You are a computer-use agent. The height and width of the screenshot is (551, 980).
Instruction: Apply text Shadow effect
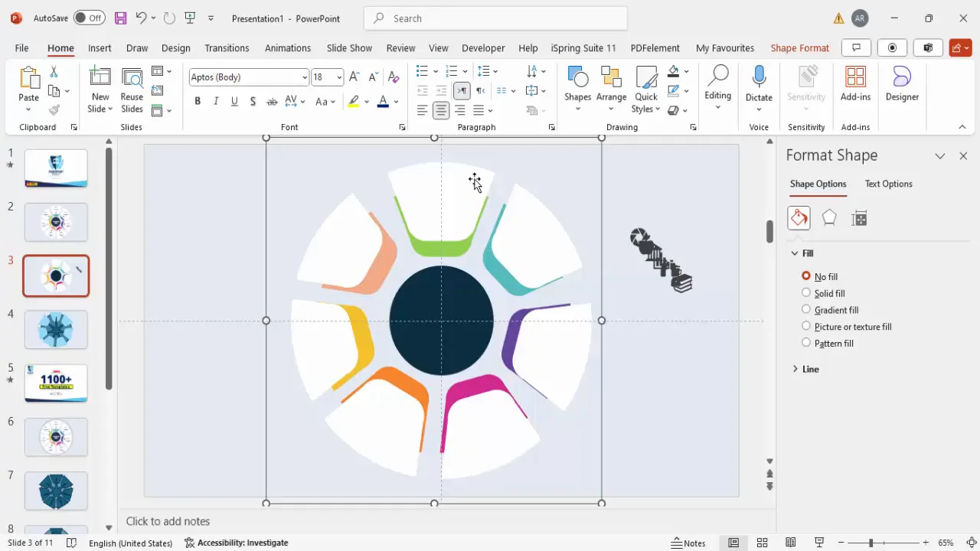click(x=253, y=101)
